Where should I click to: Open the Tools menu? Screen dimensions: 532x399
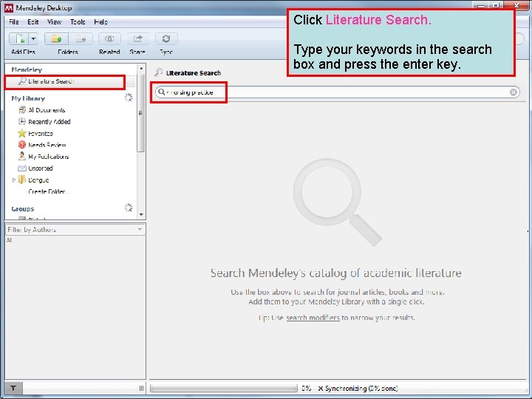pos(78,22)
